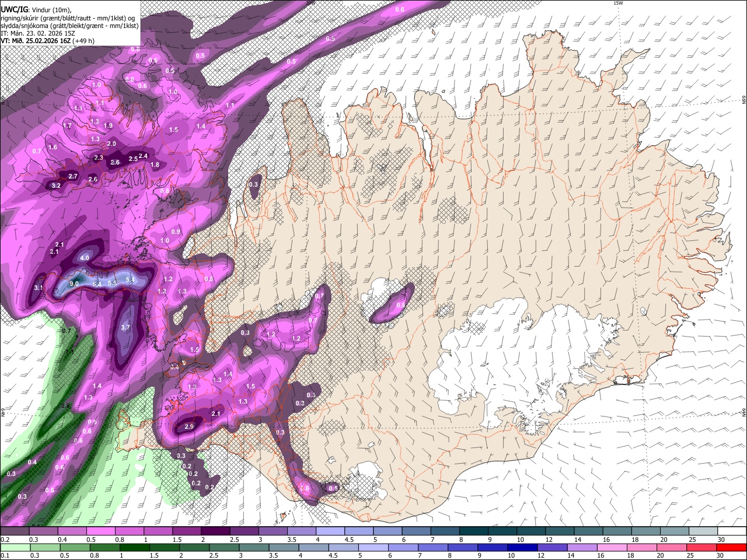This screenshot has height=560, width=747.
Task: Click the white snow legend swatch at 30
Action: click(731, 531)
